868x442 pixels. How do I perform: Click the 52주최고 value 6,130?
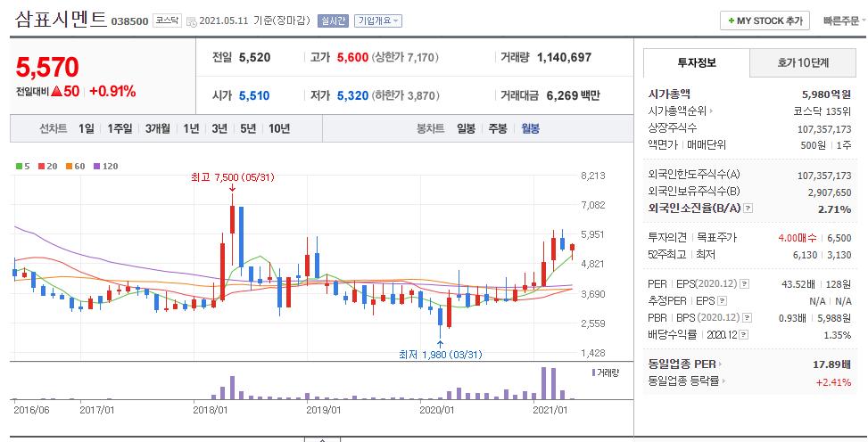(805, 255)
